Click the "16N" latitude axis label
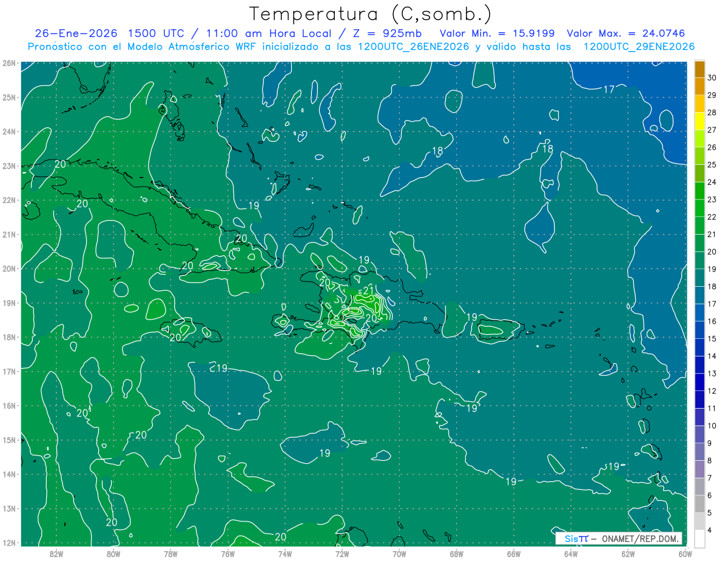The image size is (728, 562). (x=9, y=406)
